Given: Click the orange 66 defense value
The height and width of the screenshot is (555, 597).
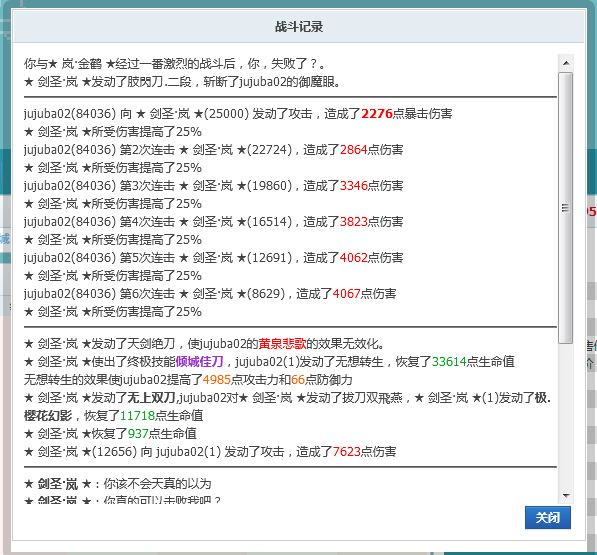Looking at the screenshot, I should (x=298, y=380).
